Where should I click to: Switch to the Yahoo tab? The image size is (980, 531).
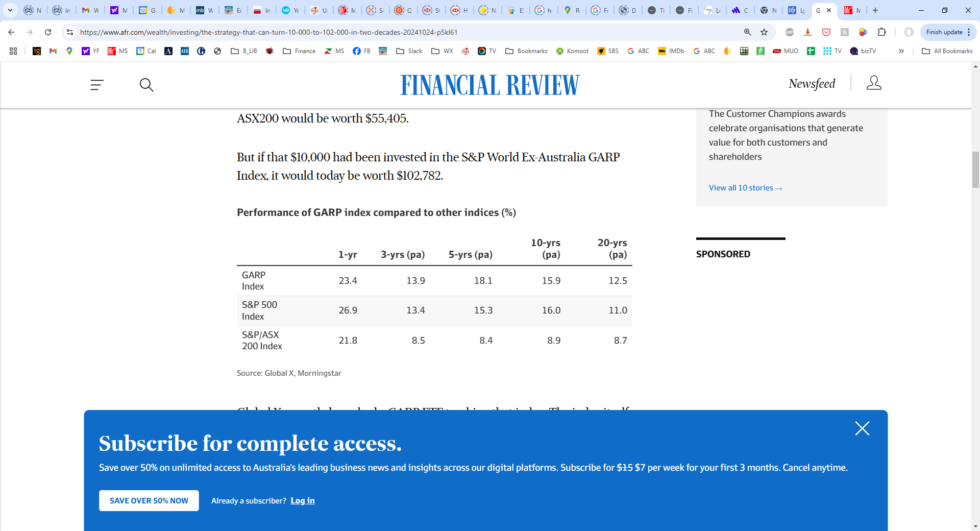pos(119,10)
